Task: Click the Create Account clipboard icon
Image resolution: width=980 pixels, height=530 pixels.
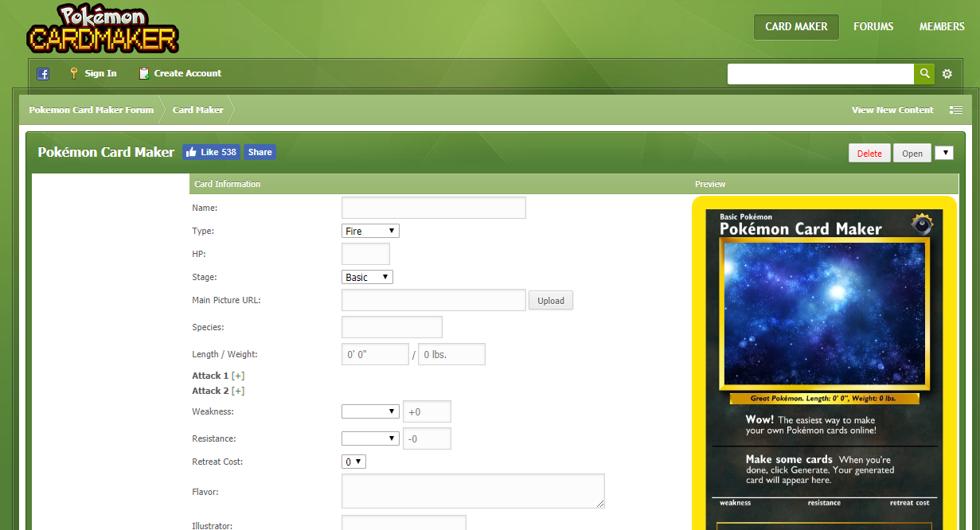Action: click(144, 73)
